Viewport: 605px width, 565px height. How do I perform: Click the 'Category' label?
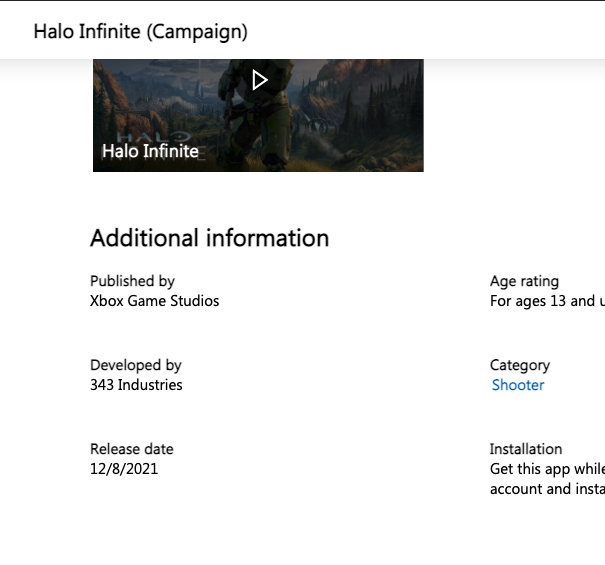point(520,365)
